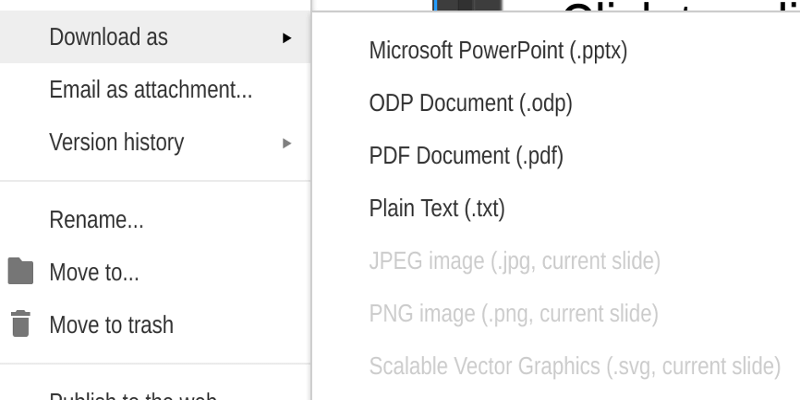The image size is (800, 400).
Task: Select Scalable Vector Graphics (.svg) option
Action: 574,366
